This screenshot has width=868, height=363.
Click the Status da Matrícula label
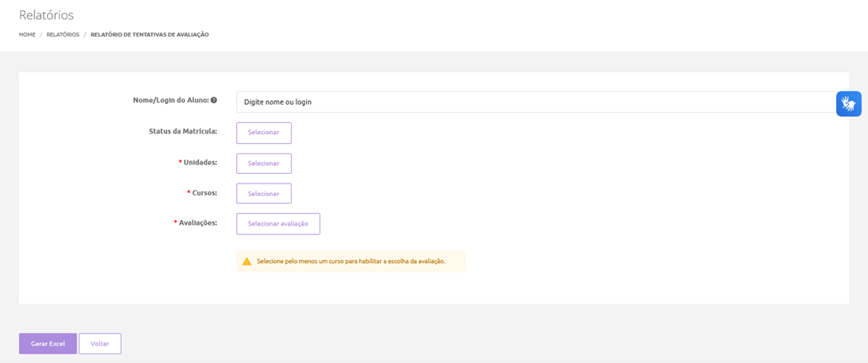click(183, 131)
